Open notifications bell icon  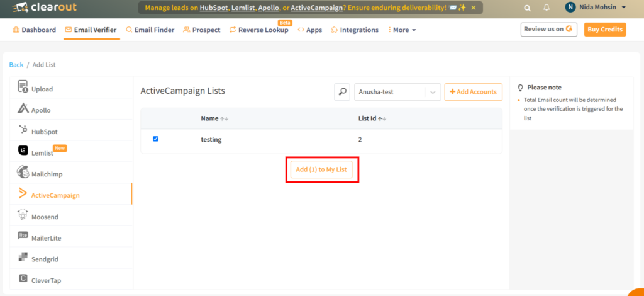547,8
